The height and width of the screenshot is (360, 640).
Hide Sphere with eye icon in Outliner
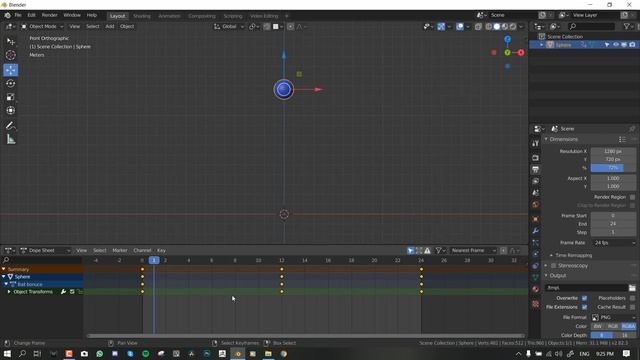coord(616,45)
